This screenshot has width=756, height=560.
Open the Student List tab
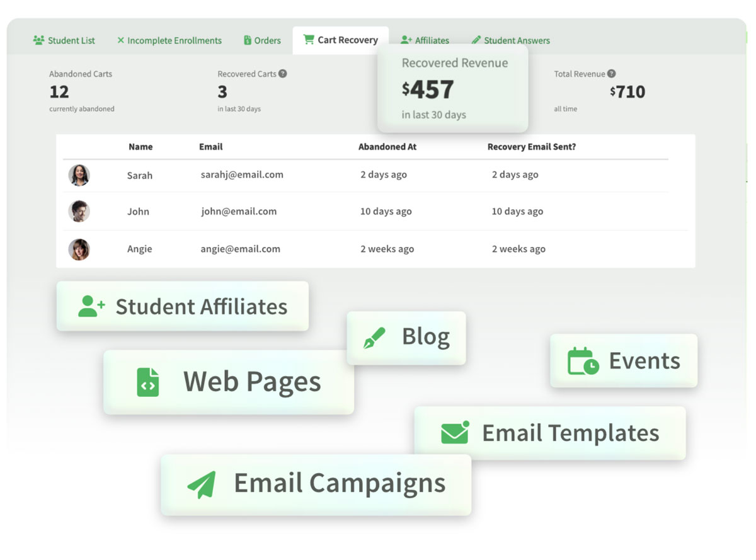64,40
